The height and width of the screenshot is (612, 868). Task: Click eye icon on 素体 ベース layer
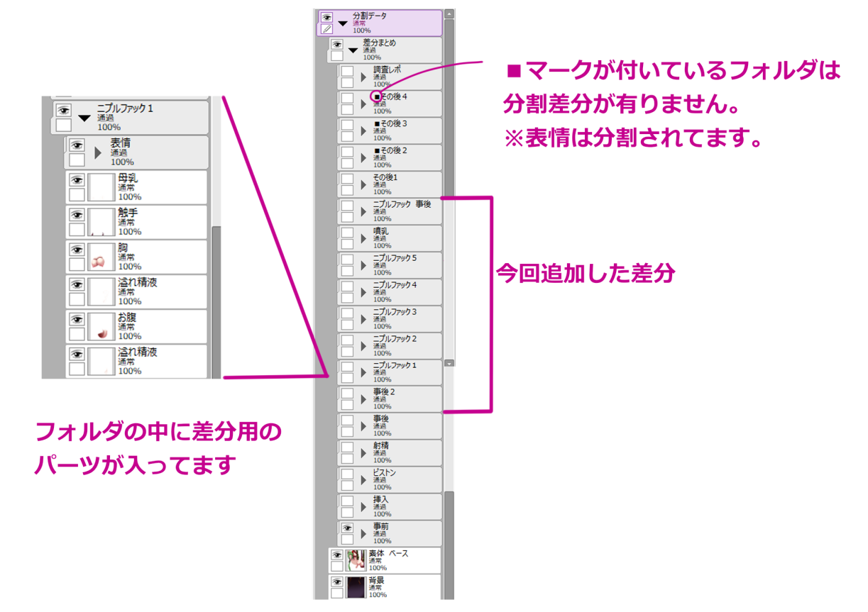pyautogui.click(x=337, y=555)
